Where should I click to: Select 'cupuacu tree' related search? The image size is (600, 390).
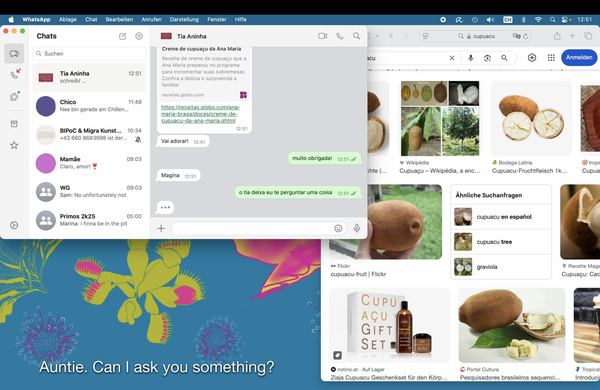click(x=501, y=242)
